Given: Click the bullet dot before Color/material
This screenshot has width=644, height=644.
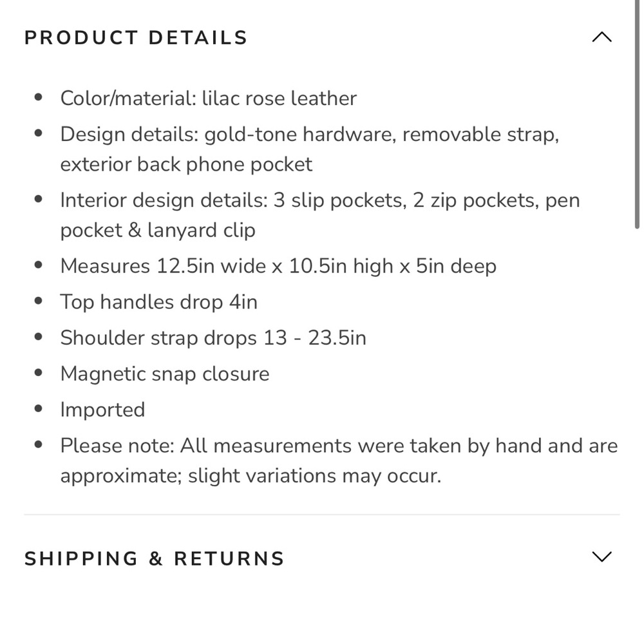Looking at the screenshot, I should [39, 97].
